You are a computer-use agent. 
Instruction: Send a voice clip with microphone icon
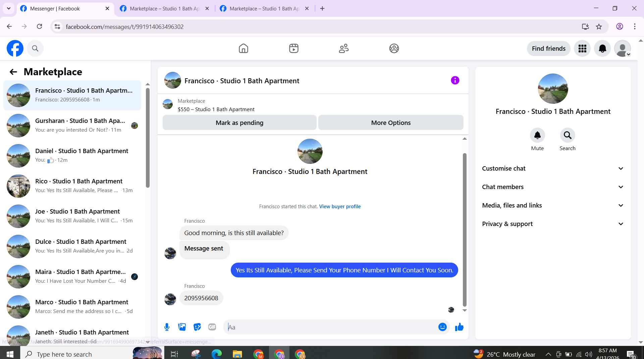pos(167,327)
